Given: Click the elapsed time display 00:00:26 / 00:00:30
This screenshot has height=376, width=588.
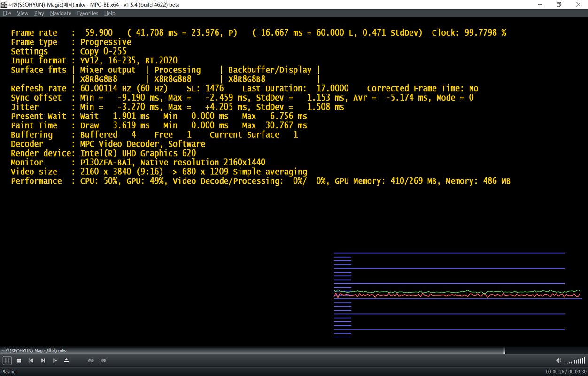Looking at the screenshot, I should (565, 372).
